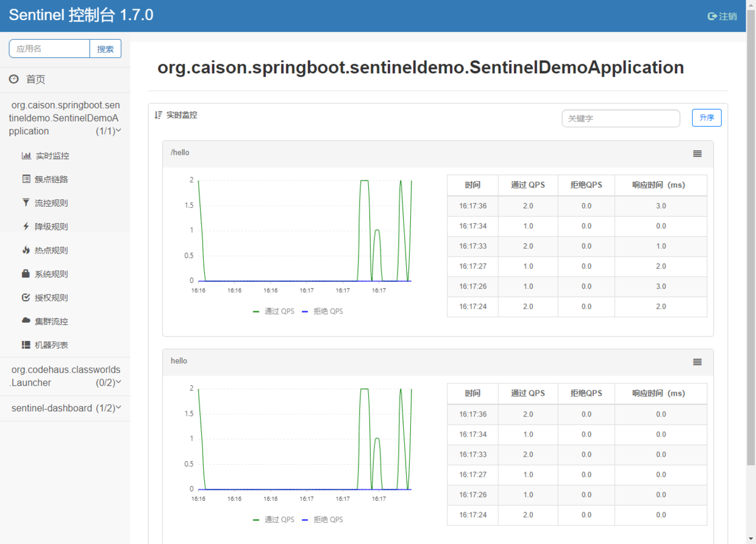Screen dimensions: 756x544
Task: Select sentinel-dashboard app entry
Action: tap(65, 409)
